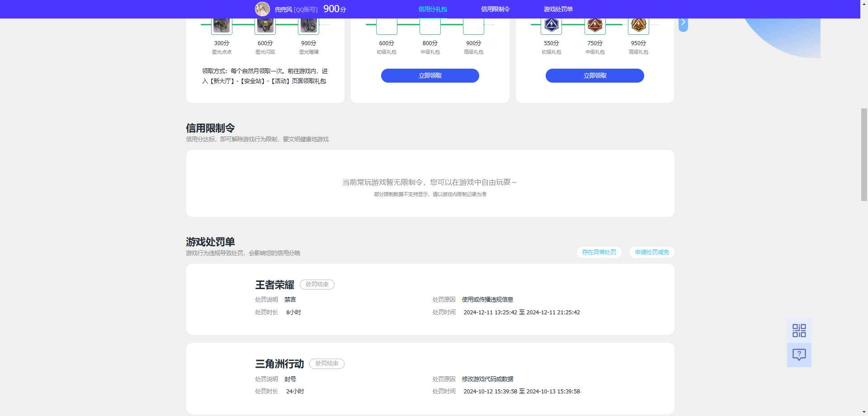
Task: Click the 修改游戏代码或数据 penalty reason
Action: [x=487, y=379]
